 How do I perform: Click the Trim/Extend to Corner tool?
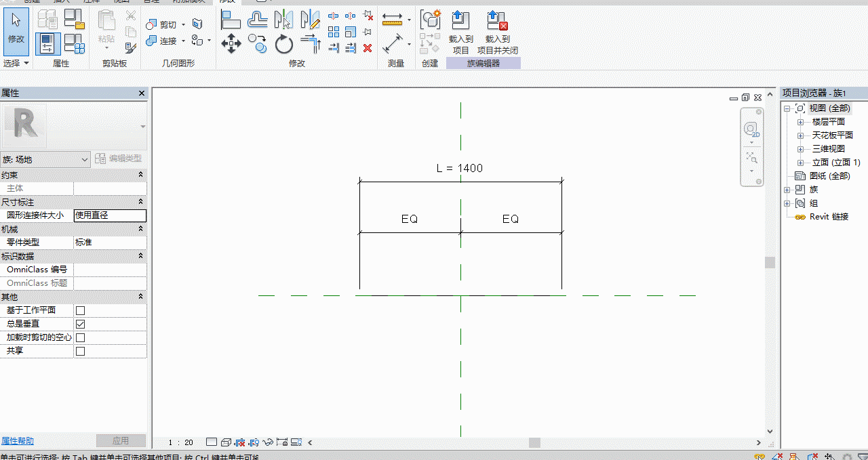coord(311,45)
